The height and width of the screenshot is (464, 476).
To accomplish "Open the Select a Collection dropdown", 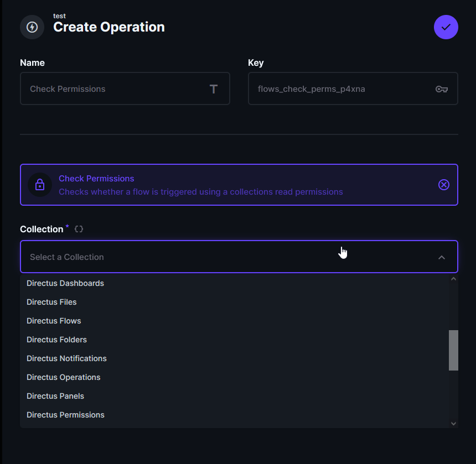I will [239, 257].
